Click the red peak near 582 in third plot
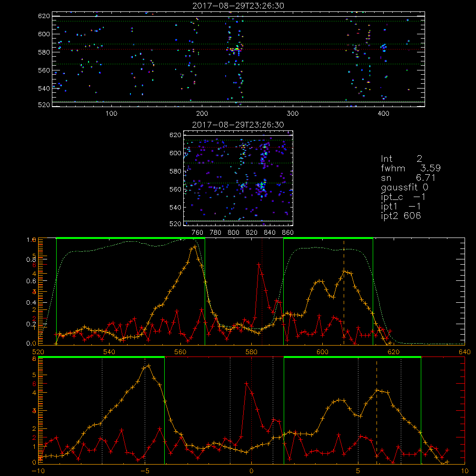This screenshot has width=476, height=476. [258, 264]
